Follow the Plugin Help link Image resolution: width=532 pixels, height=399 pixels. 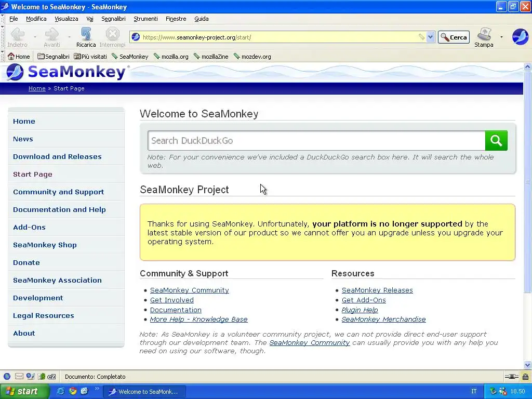[360, 310]
